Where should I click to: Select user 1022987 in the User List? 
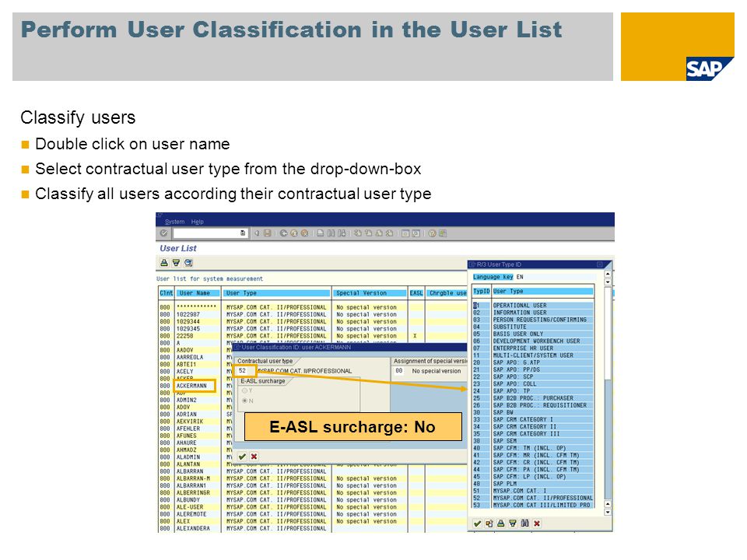pyautogui.click(x=188, y=314)
